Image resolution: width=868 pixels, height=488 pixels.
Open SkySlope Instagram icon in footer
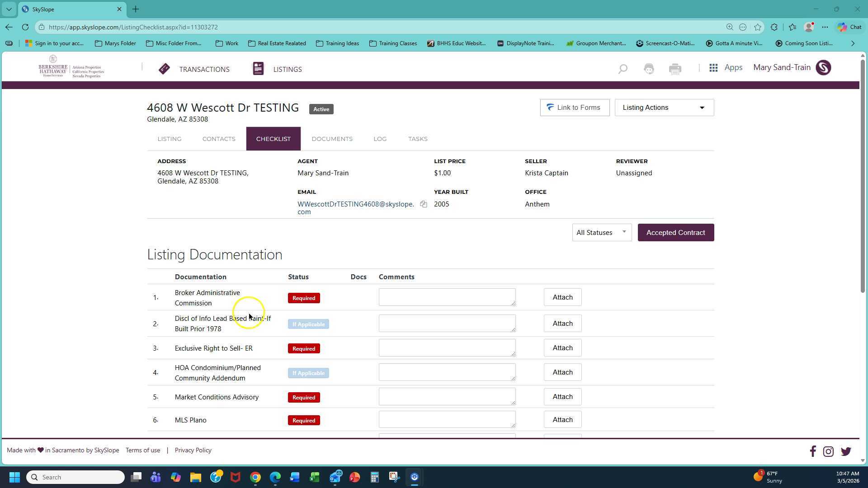pos(828,451)
